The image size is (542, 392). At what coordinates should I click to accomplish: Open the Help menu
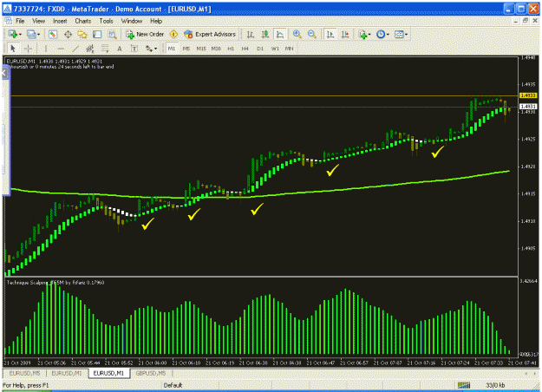coord(156,21)
